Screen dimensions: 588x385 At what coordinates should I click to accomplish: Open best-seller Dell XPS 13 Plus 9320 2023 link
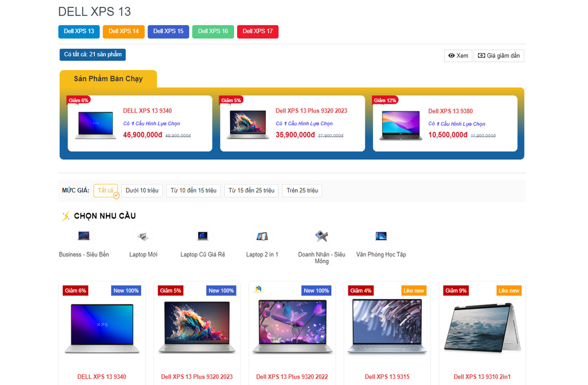312,111
